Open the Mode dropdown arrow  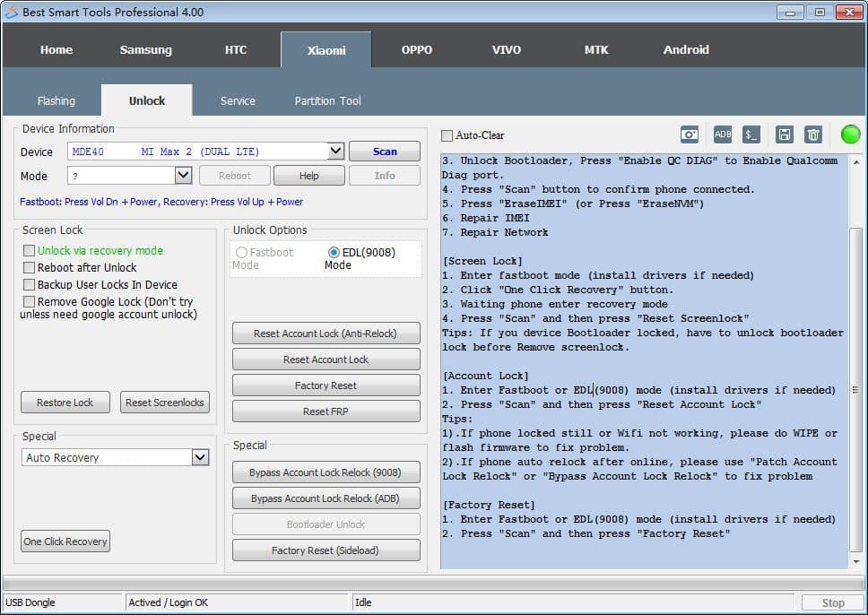[x=183, y=176]
